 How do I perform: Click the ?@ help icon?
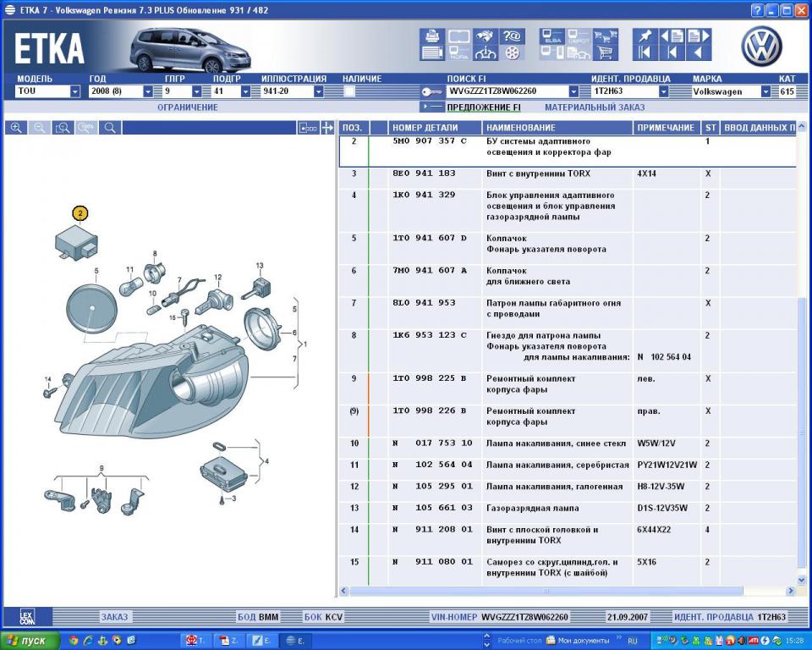(x=512, y=36)
